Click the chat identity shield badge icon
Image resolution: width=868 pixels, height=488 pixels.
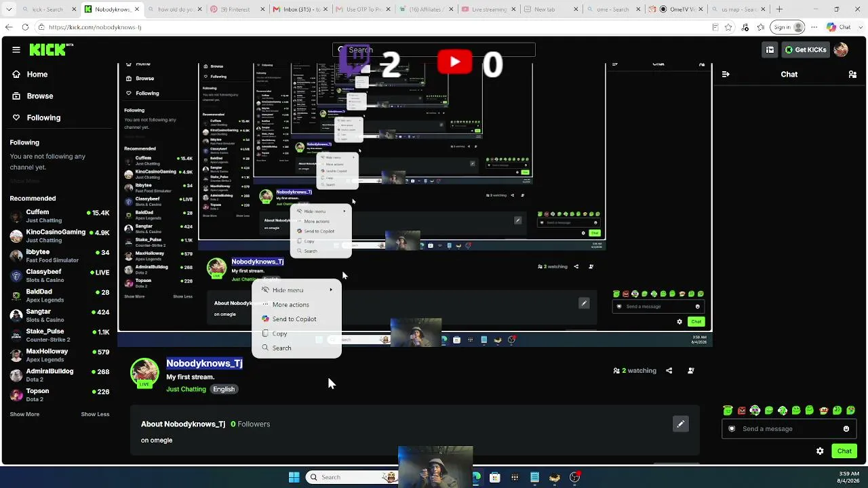tap(732, 429)
